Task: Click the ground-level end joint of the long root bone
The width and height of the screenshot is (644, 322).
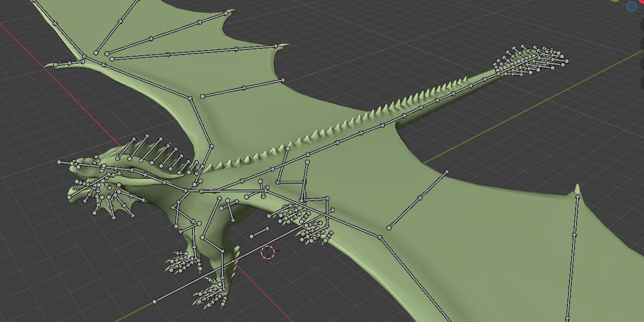Action: pos(155,301)
